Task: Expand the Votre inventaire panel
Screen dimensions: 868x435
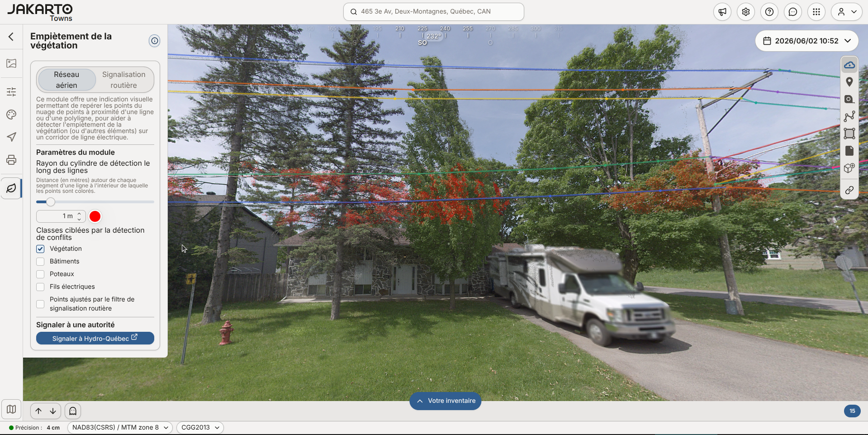Action: (446, 401)
